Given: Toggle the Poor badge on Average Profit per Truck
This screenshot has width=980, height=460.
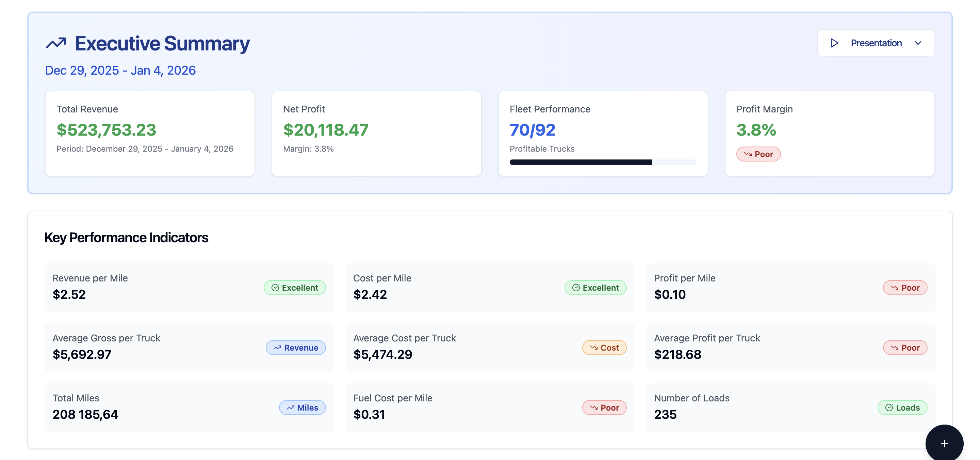Looking at the screenshot, I should coord(905,347).
